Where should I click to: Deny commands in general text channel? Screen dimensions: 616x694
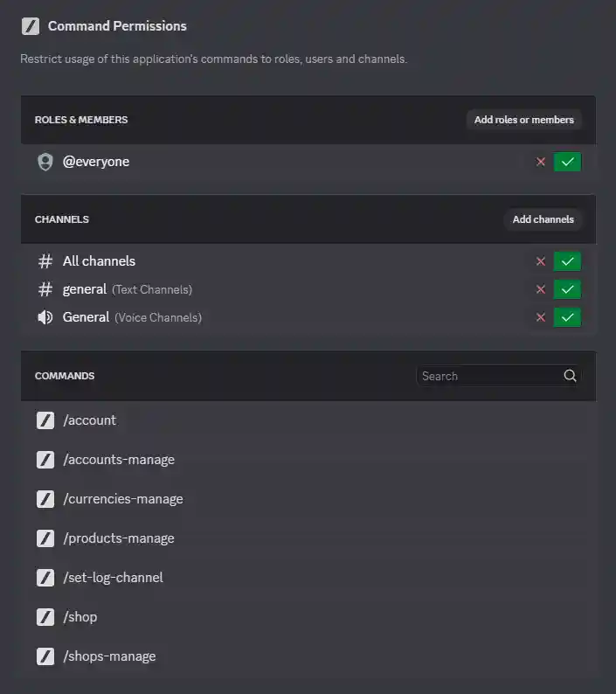click(x=541, y=289)
